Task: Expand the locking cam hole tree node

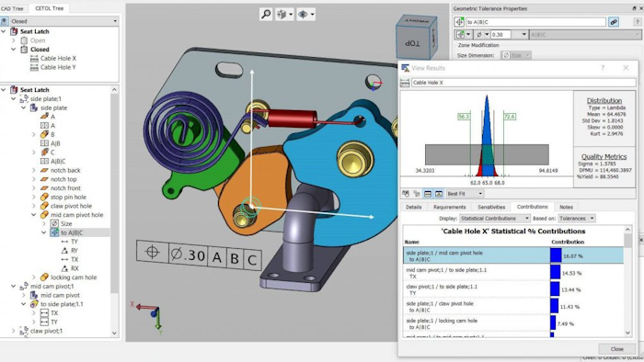Action: pyautogui.click(x=34, y=277)
